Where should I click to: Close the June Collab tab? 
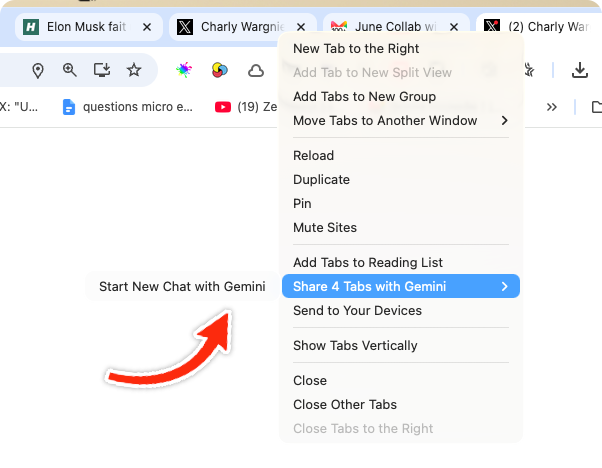tap(454, 27)
